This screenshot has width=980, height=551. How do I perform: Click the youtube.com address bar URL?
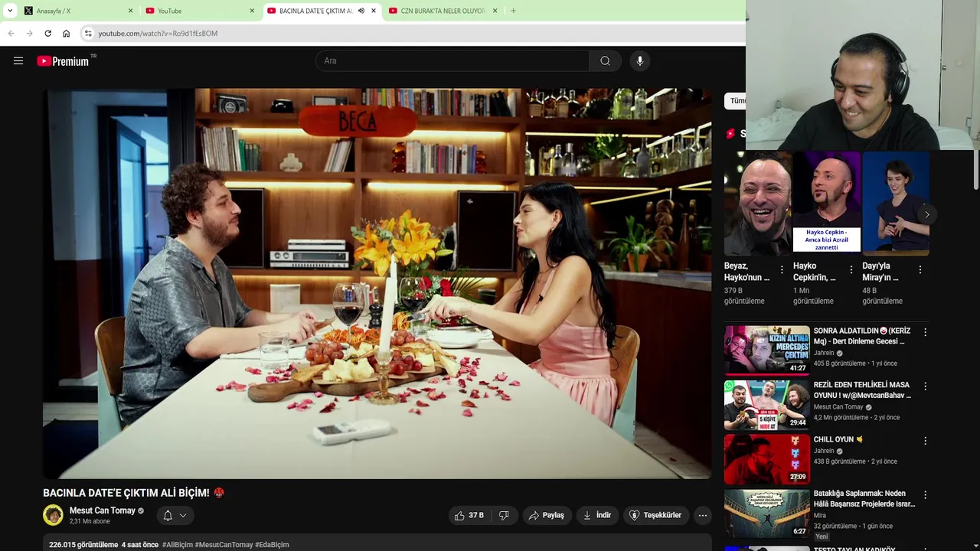[x=158, y=34]
